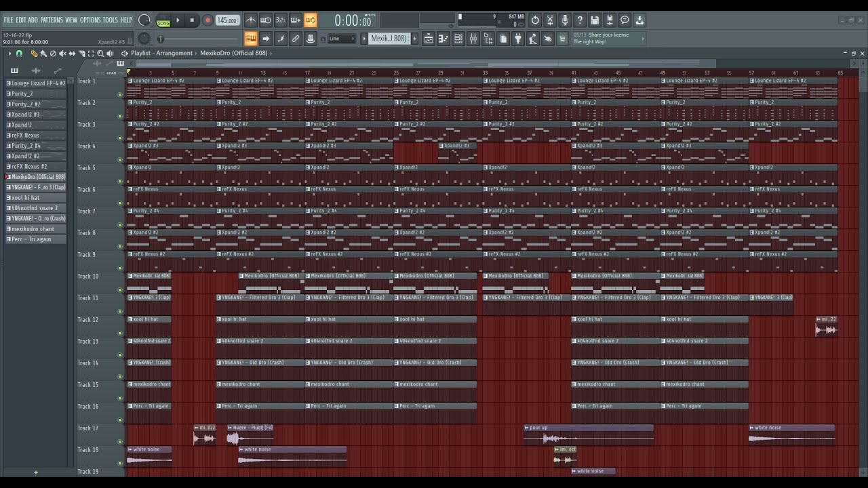Toggle mute switch on Track 1
Image resolution: width=868 pixels, height=488 pixels.
click(x=121, y=94)
